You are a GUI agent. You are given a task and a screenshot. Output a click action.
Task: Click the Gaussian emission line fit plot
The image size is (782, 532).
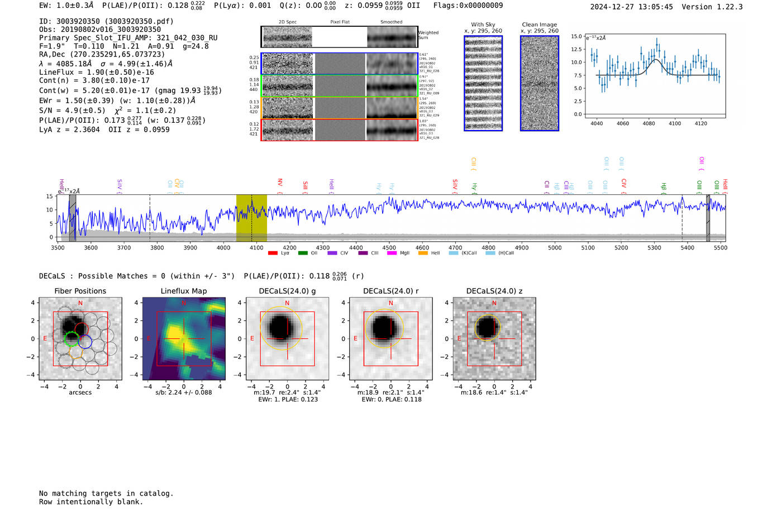pyautogui.click(x=655, y=76)
